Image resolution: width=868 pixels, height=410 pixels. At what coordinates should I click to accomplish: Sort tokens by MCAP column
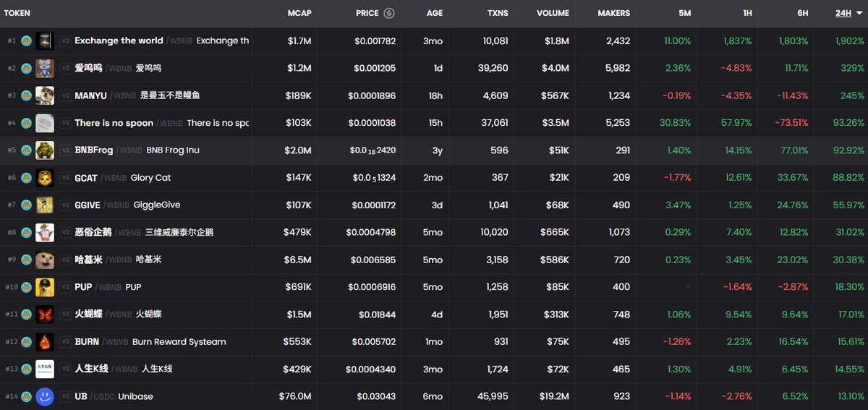[x=299, y=13]
